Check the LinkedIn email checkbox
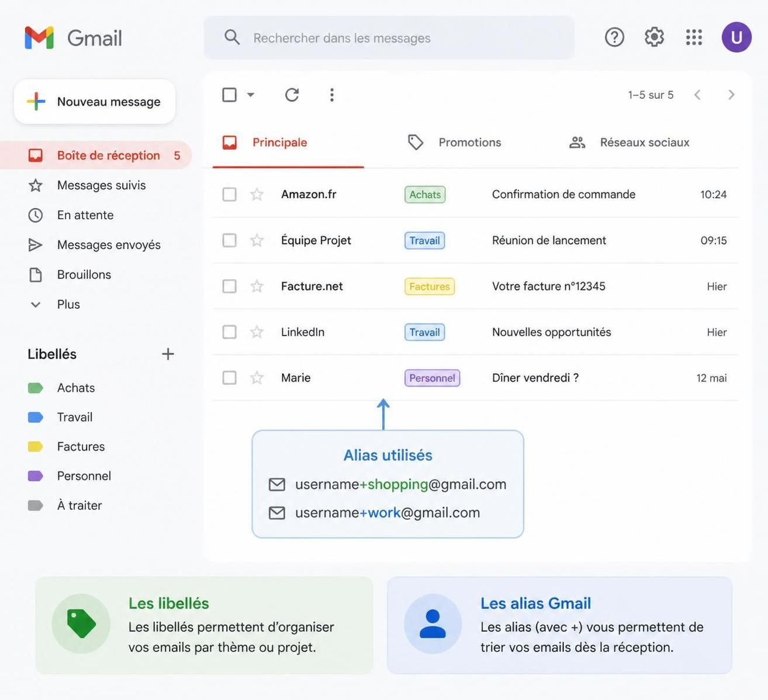The height and width of the screenshot is (700, 768). click(x=230, y=332)
